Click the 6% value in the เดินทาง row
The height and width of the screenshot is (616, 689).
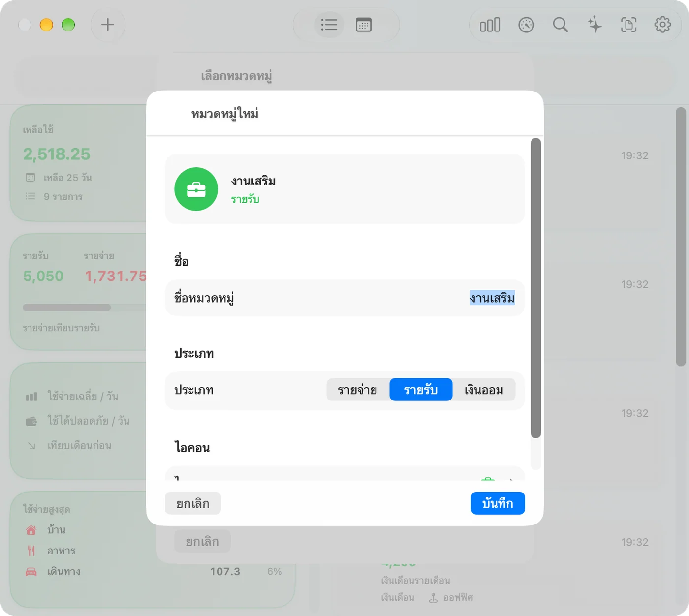tap(275, 572)
